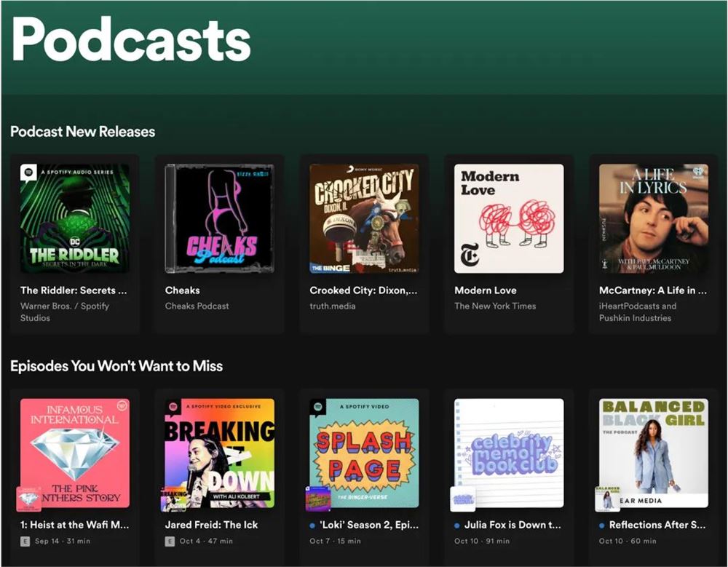This screenshot has width=728, height=567.
Task: Click the explicit badge under Heist at the Wafi
Action: pyautogui.click(x=25, y=541)
